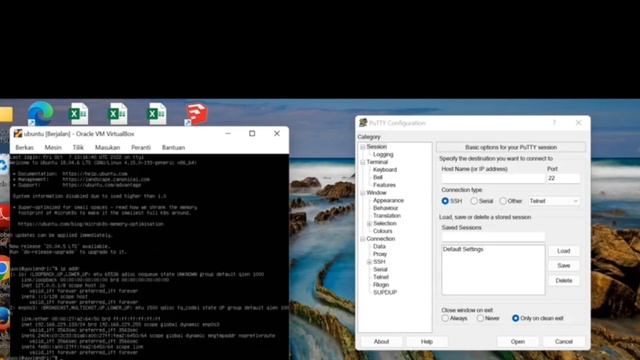Click the Open button in PuTTY
The width and height of the screenshot is (640, 360).
point(518,341)
